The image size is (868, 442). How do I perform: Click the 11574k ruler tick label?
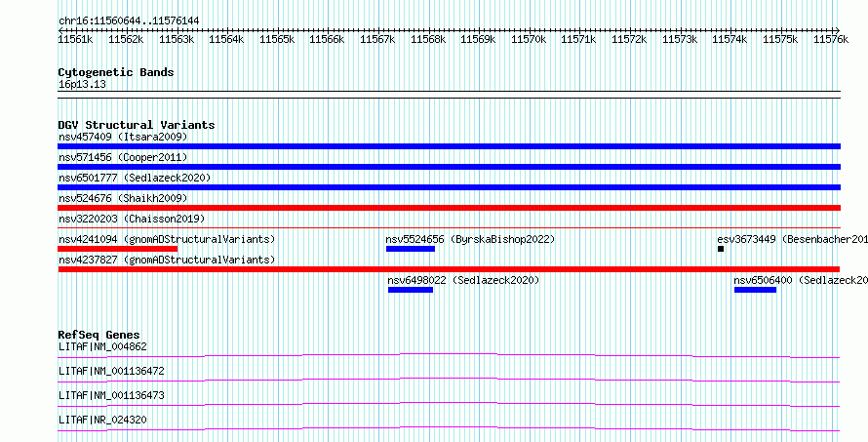[730, 39]
